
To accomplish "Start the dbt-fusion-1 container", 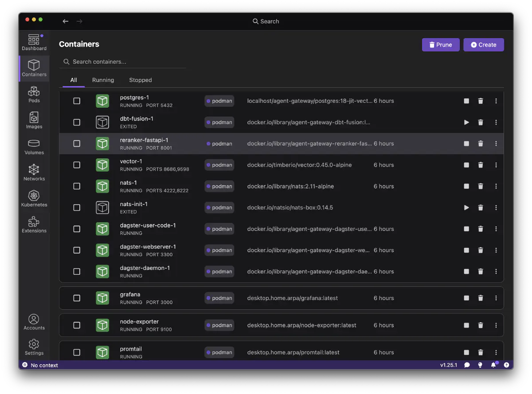I will pyautogui.click(x=466, y=122).
